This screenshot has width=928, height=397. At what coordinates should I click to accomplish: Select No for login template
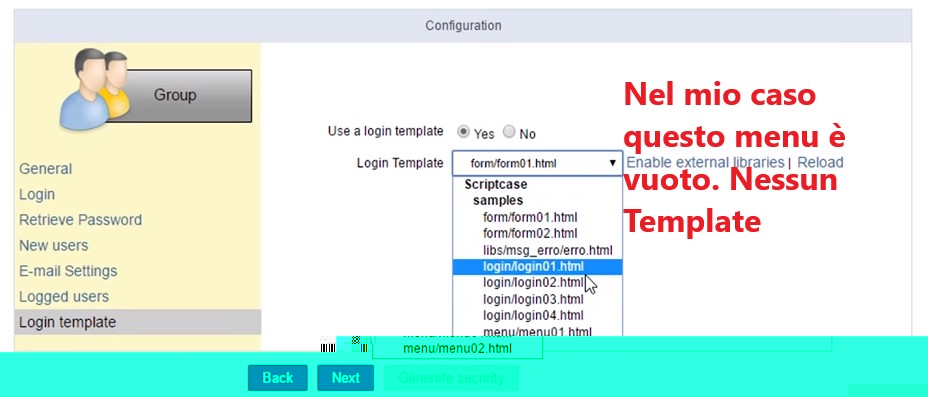pyautogui.click(x=509, y=132)
